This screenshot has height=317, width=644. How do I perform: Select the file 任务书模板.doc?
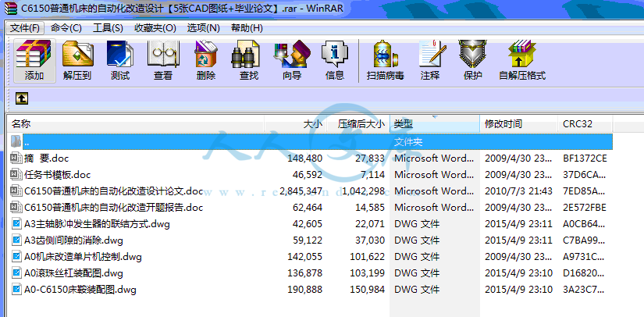point(58,175)
